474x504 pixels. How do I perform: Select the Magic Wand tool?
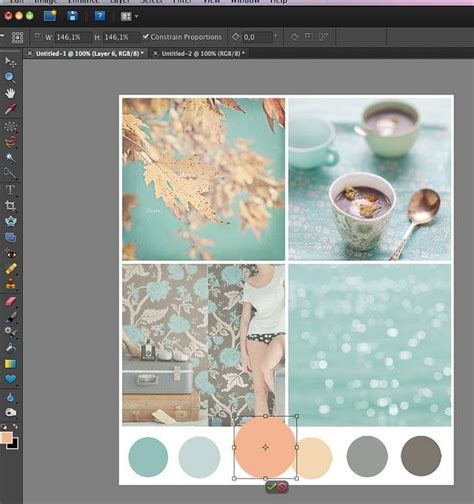click(10, 157)
